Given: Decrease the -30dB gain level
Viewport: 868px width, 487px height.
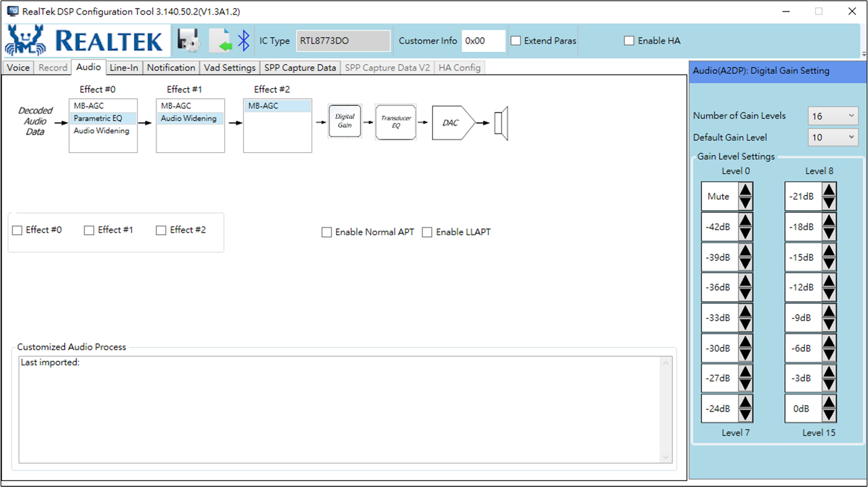Looking at the screenshot, I should coord(745,355).
